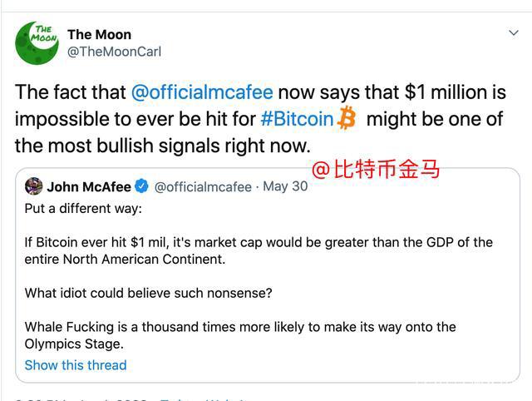Viewport: 532px width, 401px height.
Task: Click the 'What idiot could believe' sentence
Action: (148, 293)
